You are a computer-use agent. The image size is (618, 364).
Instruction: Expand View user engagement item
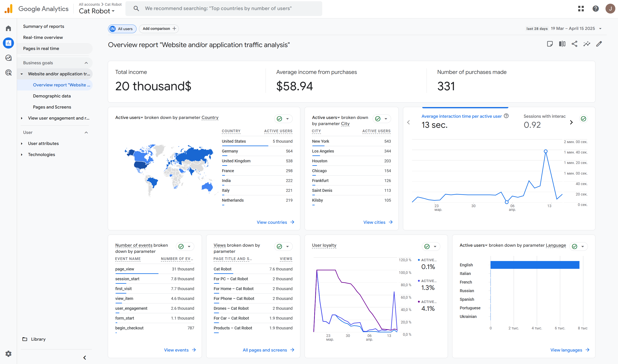point(22,118)
